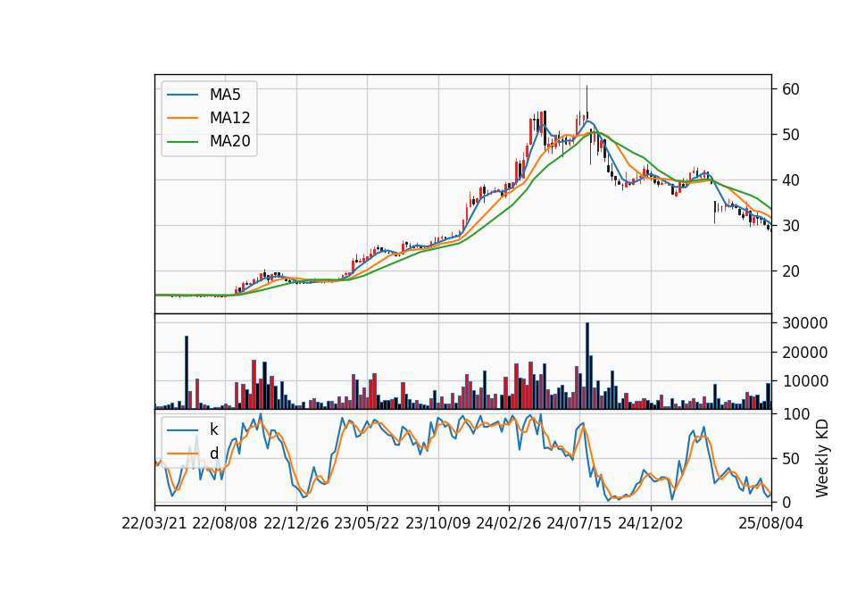Click the 24/07/15 date tick label

579,523
